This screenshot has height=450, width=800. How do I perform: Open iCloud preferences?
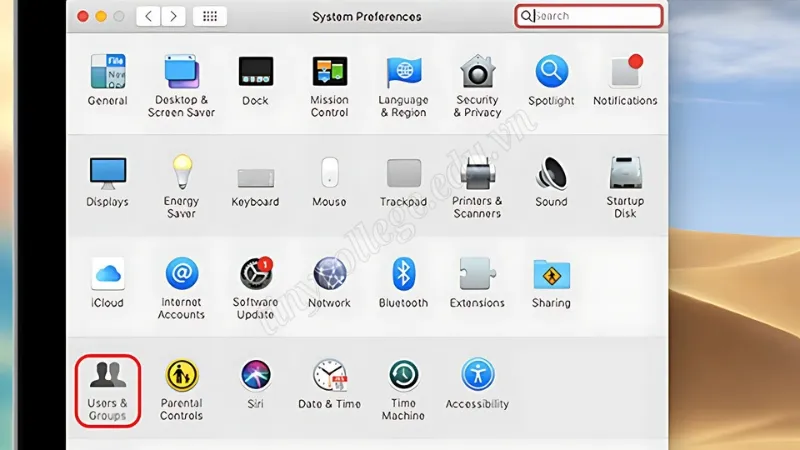[x=108, y=282]
